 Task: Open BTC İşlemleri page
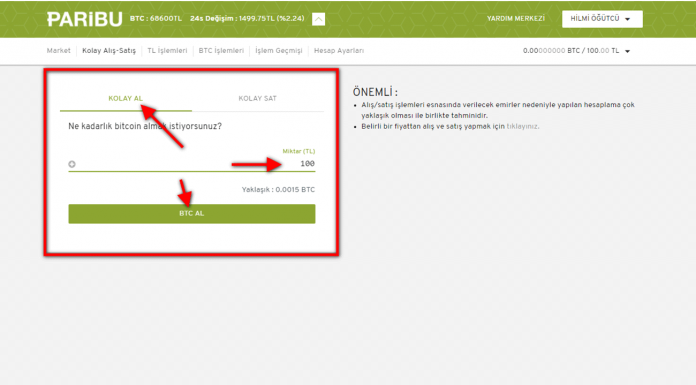click(x=221, y=51)
